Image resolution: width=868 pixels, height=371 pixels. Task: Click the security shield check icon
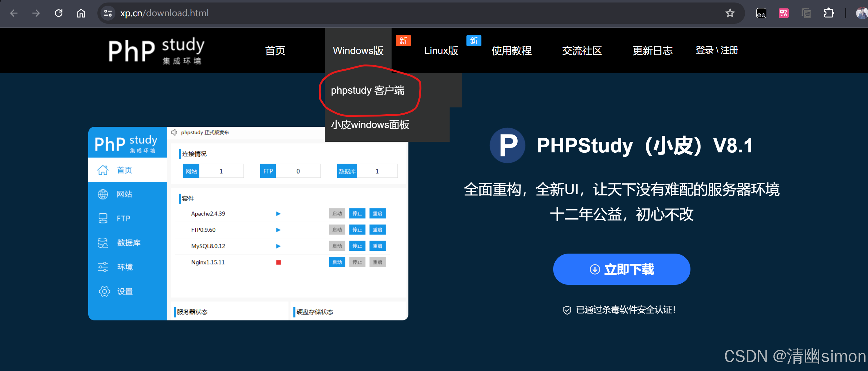pos(567,309)
